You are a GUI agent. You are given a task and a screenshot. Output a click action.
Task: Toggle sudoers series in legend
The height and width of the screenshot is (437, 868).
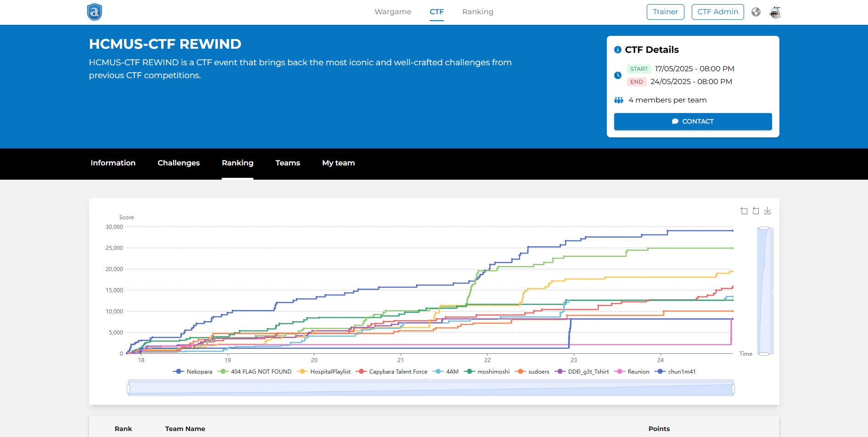pyautogui.click(x=532, y=372)
